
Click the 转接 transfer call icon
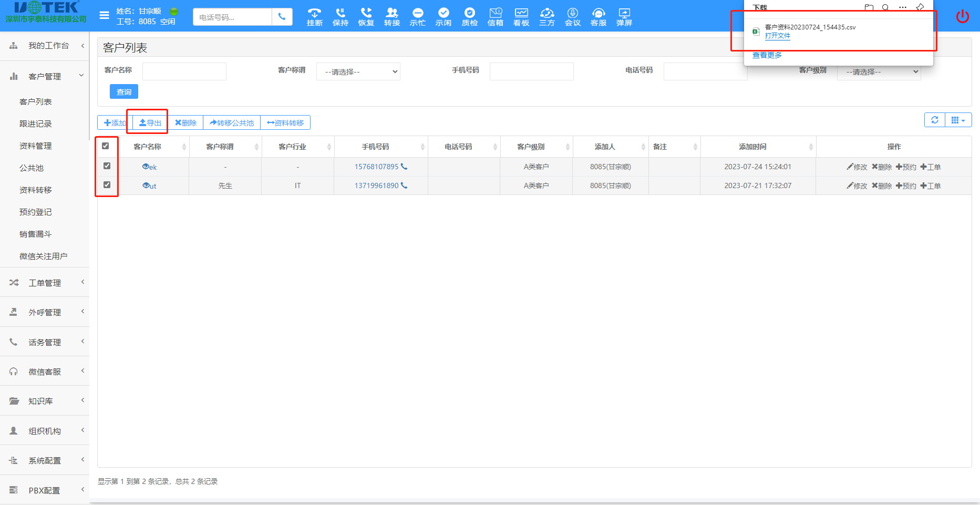tap(392, 16)
